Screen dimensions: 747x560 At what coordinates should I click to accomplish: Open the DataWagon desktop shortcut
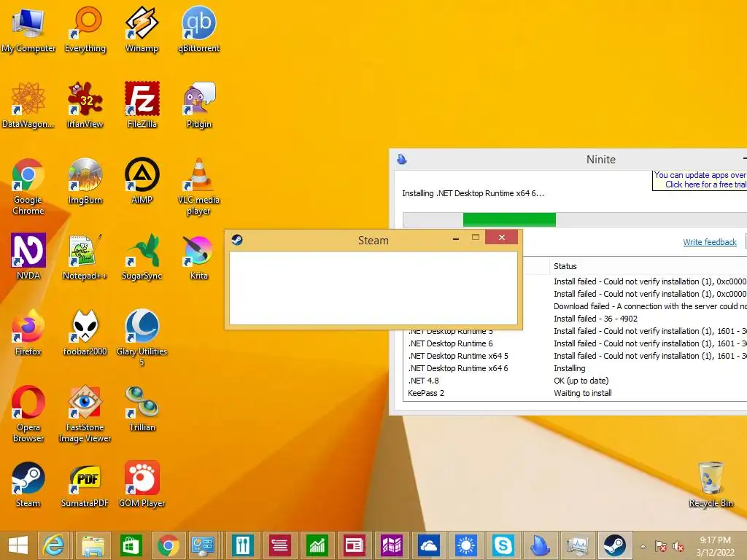[28, 105]
